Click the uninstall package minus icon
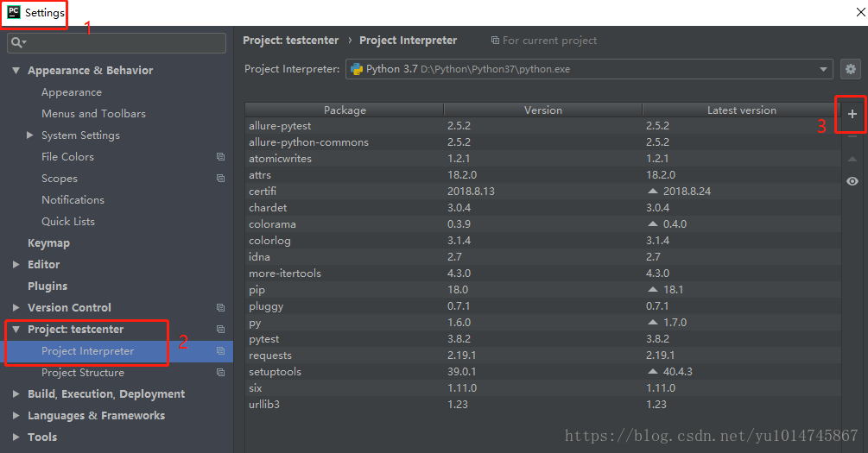 852,136
